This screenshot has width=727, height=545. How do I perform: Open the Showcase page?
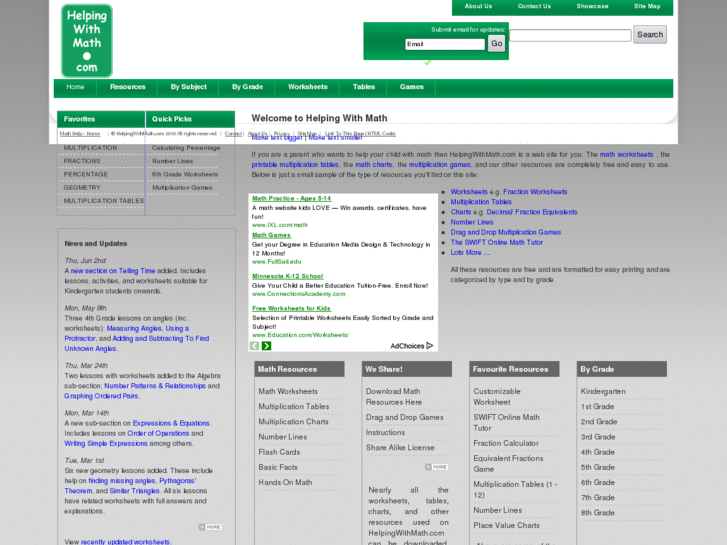click(592, 6)
